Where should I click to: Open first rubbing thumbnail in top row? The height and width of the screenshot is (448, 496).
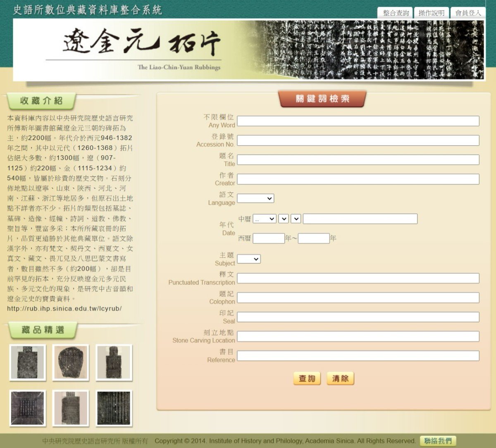(28, 362)
